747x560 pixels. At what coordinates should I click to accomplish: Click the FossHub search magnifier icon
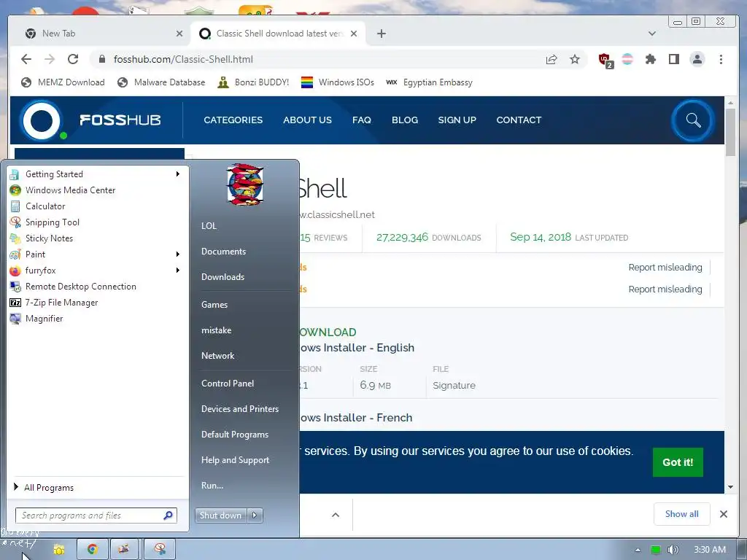point(693,120)
